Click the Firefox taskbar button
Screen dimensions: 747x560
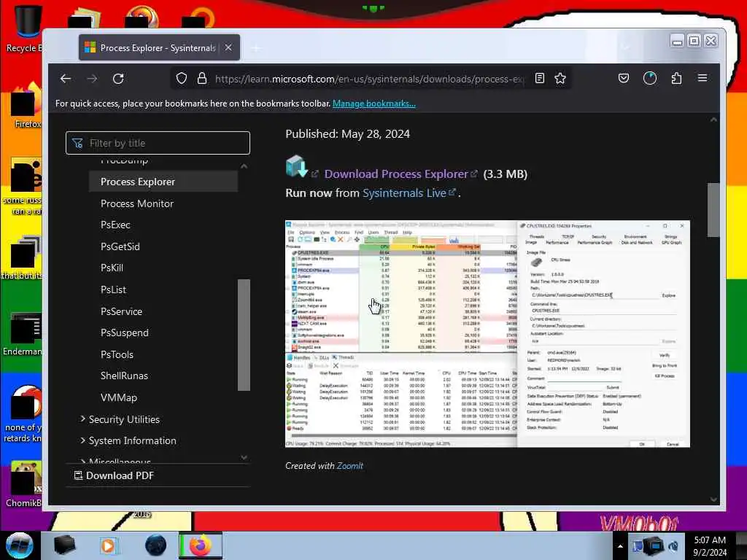(201, 545)
